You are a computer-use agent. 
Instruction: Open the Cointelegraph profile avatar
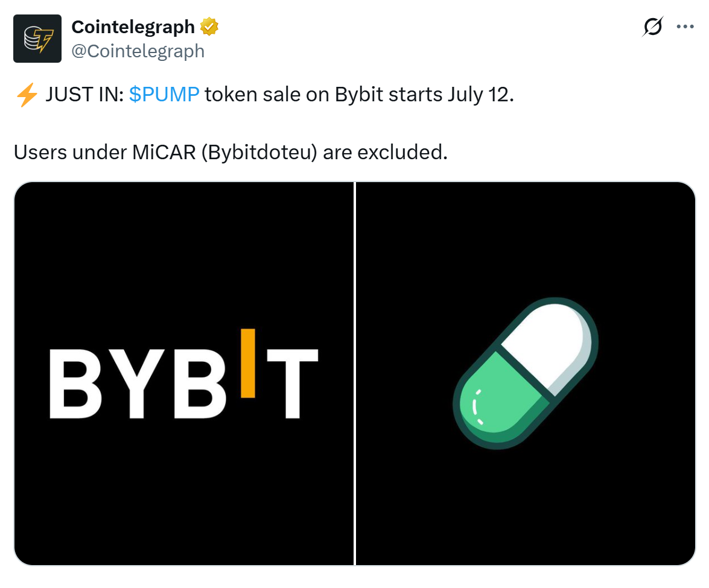(37, 39)
